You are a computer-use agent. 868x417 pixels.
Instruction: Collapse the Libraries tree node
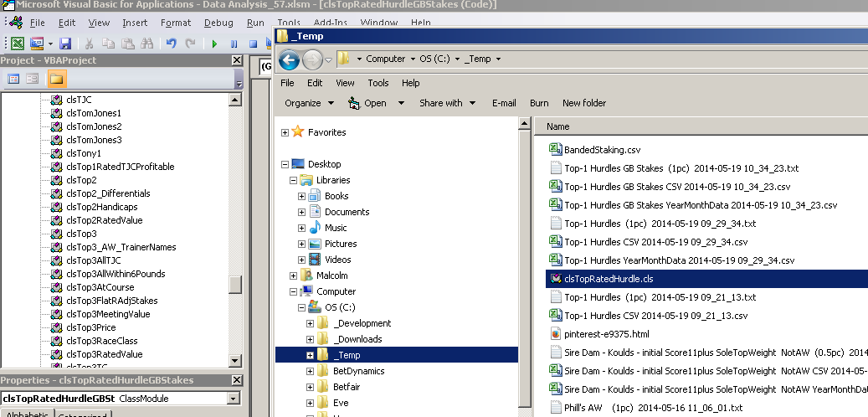click(295, 180)
